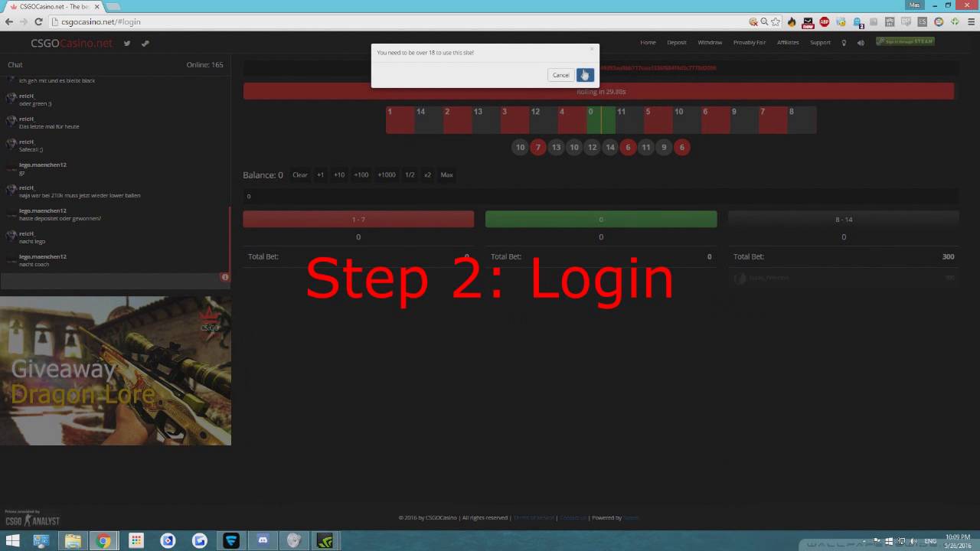Dismiss the age dialog with its small X

[x=591, y=49]
